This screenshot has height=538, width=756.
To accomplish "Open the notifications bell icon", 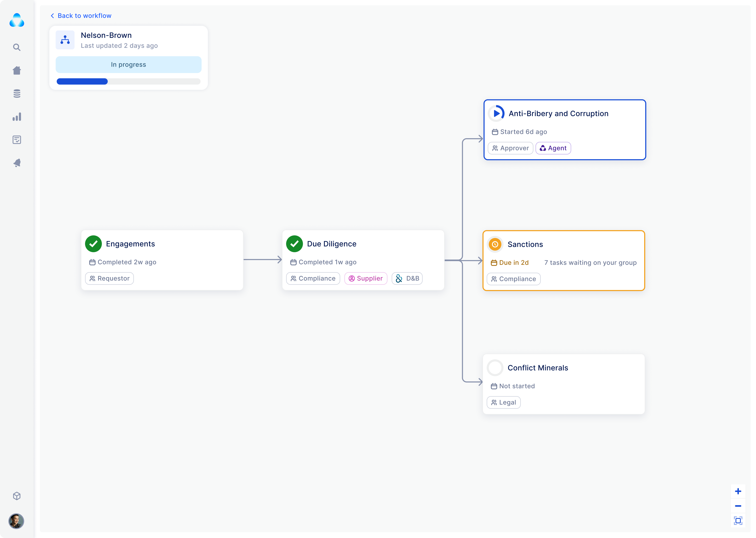I will click(x=17, y=163).
